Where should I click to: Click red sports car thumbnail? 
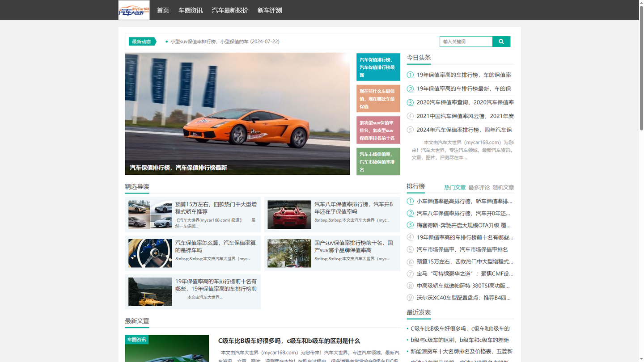tap(289, 215)
